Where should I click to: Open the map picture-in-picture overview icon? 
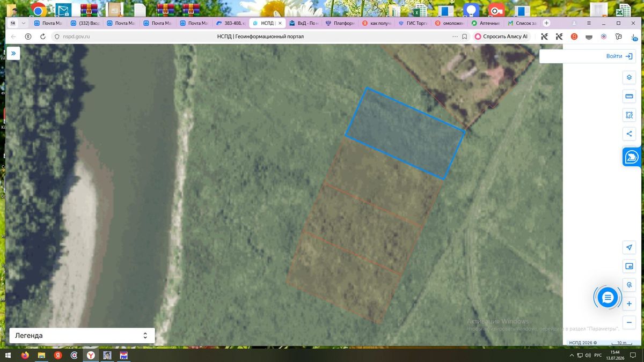click(629, 266)
